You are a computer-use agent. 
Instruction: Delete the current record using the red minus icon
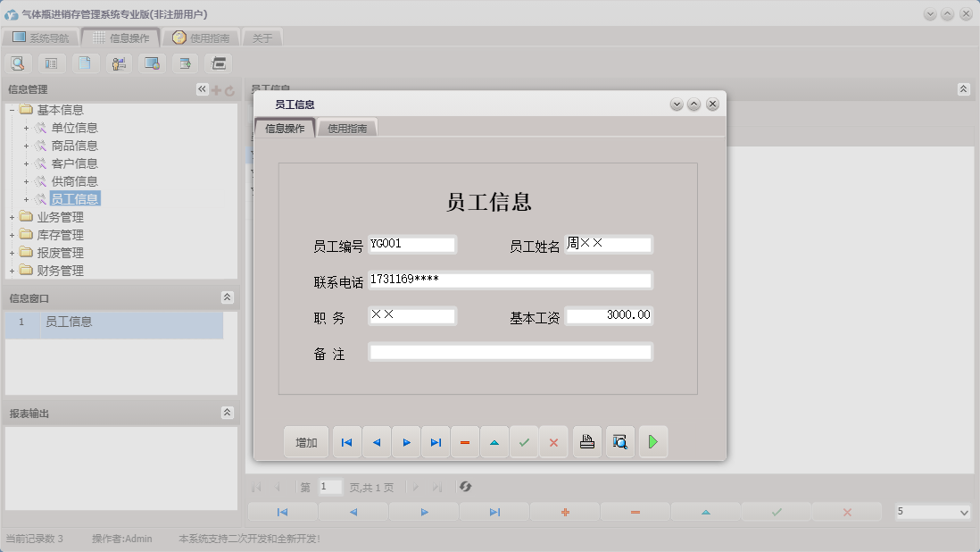(x=465, y=441)
